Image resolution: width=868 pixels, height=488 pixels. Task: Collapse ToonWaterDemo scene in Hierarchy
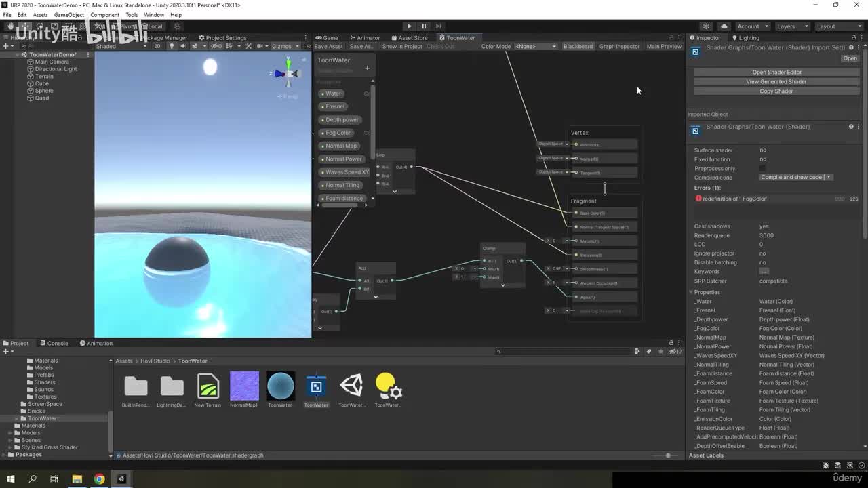[17, 54]
